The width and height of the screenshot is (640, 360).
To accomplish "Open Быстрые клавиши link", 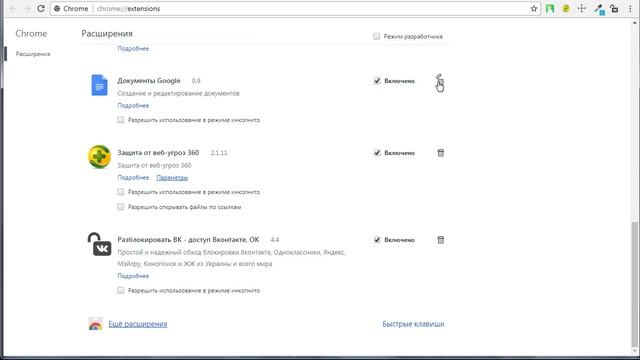I will coord(413,324).
